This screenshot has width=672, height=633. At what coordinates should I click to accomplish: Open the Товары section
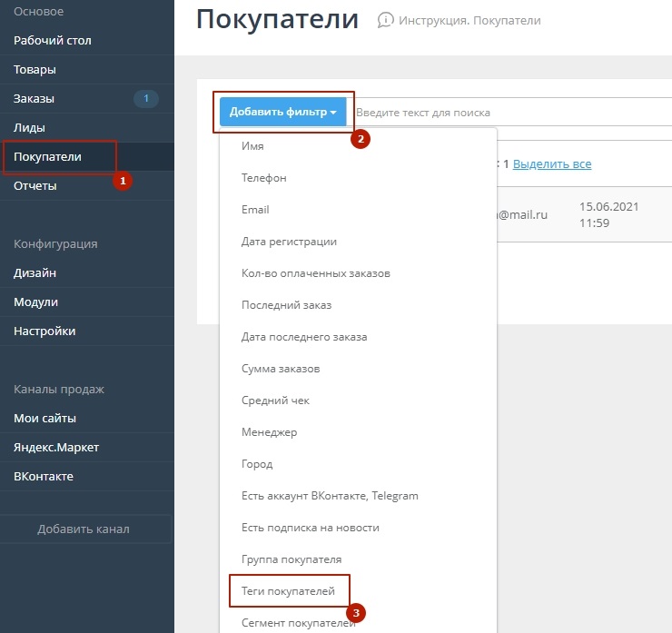[35, 69]
